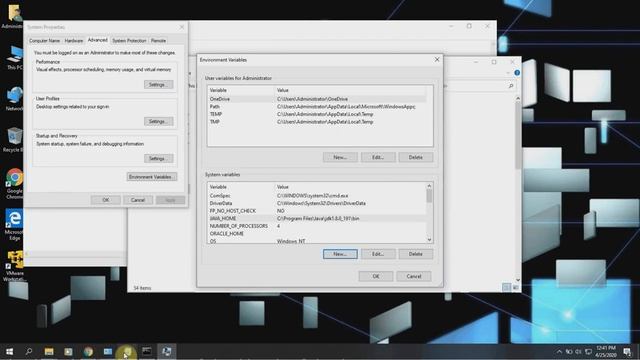Switch to the Computer Name tab
This screenshot has width=640, height=360.
point(44,41)
